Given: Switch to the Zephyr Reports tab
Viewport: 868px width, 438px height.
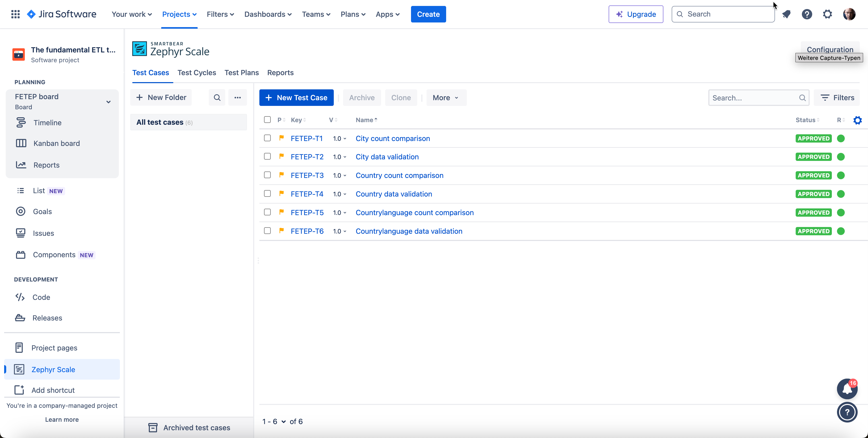Looking at the screenshot, I should tap(280, 73).
